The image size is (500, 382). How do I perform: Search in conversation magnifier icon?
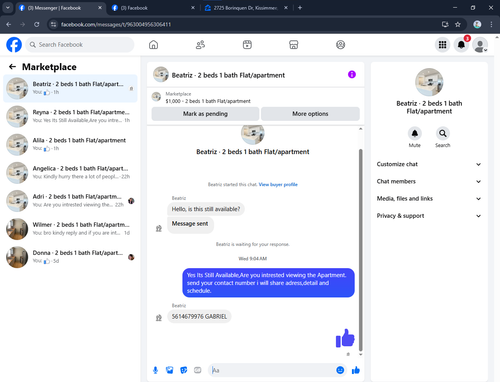(x=443, y=133)
